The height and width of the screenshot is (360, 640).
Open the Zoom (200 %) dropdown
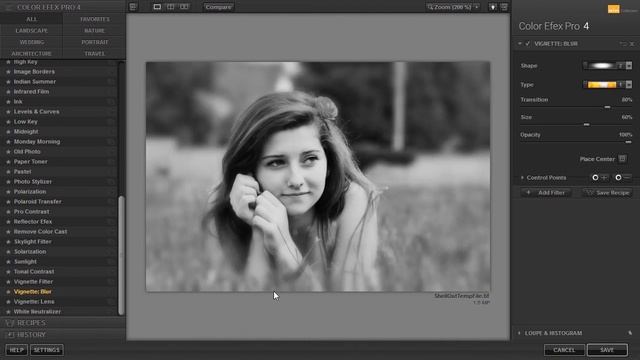tap(453, 7)
